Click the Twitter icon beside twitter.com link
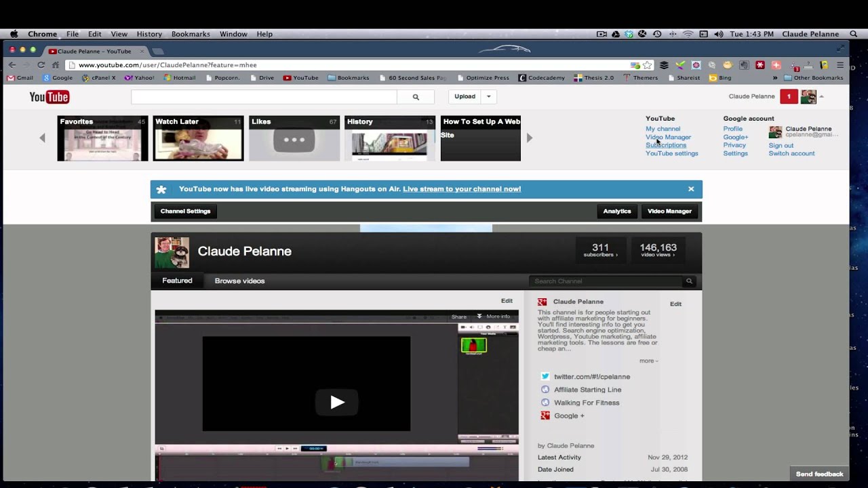Viewport: 868px width, 488px height. pyautogui.click(x=545, y=376)
